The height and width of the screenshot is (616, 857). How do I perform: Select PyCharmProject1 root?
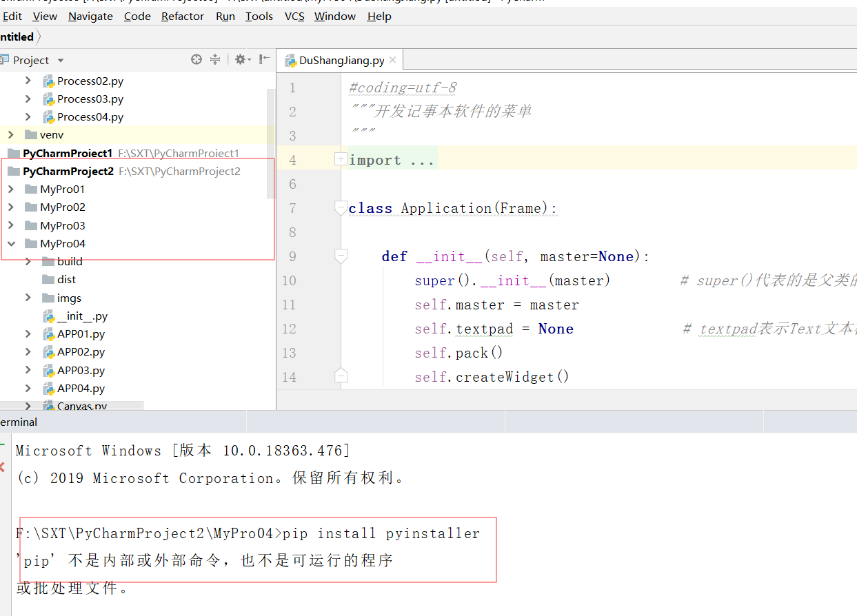coord(68,153)
